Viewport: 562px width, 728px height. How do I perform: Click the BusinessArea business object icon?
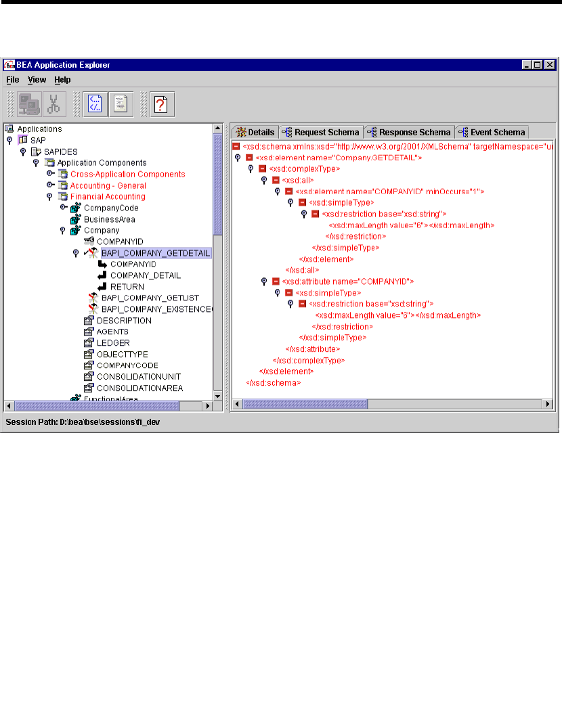coord(76,219)
